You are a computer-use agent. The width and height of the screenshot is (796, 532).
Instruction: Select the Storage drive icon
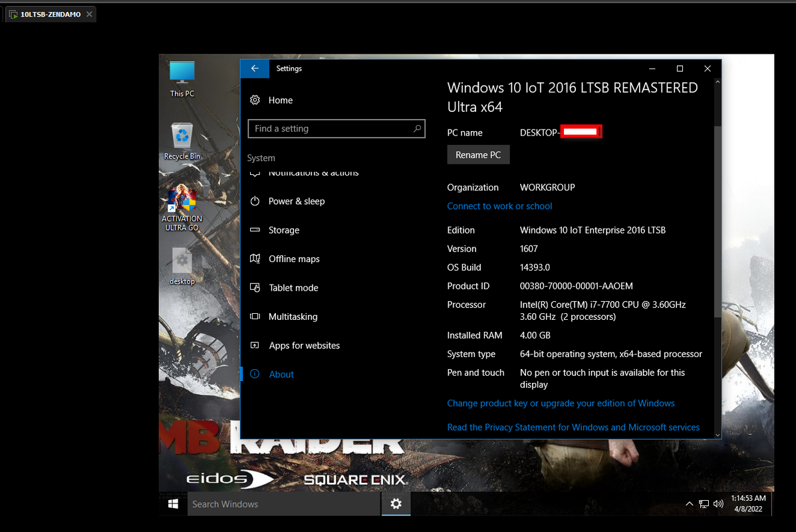[255, 230]
